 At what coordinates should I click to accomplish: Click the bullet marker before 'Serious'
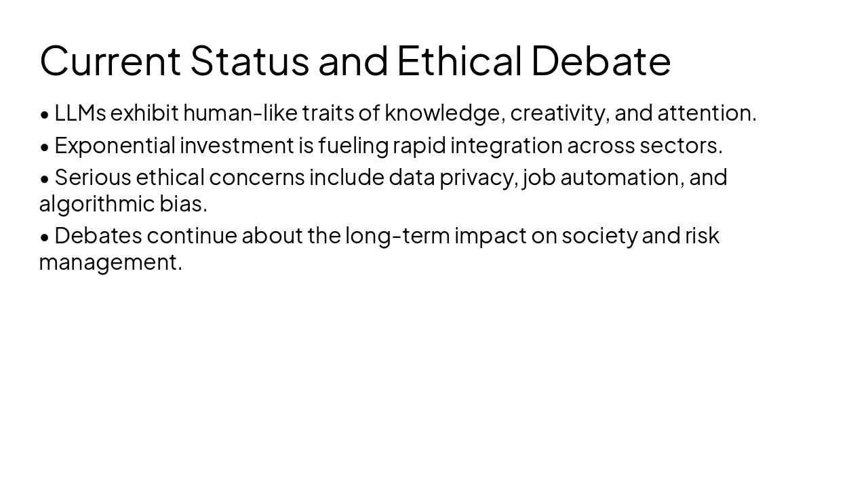45,178
